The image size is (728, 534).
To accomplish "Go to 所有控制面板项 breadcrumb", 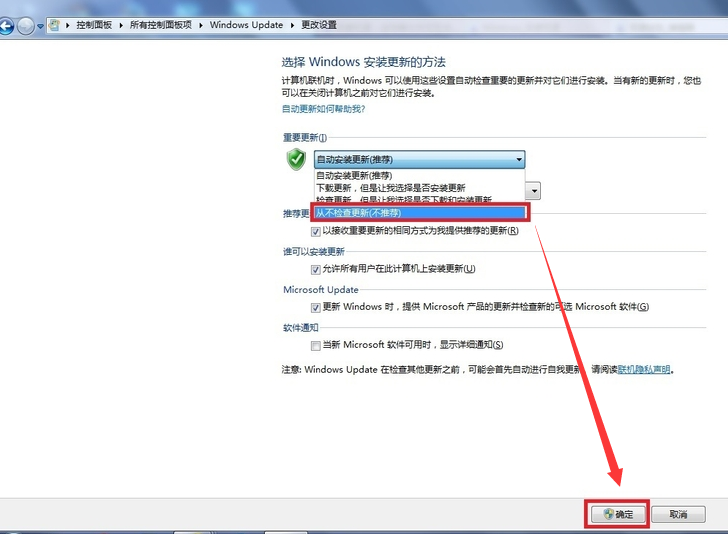I will coord(161,25).
